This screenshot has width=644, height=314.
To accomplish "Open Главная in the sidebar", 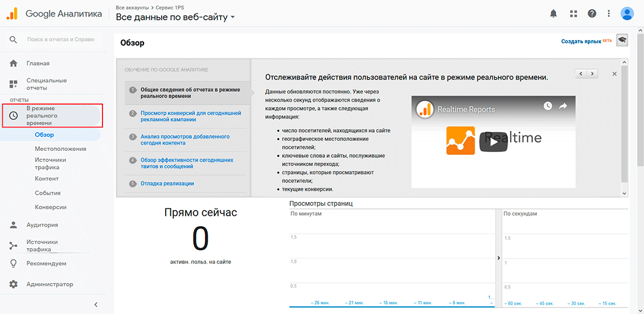I will tap(38, 63).
